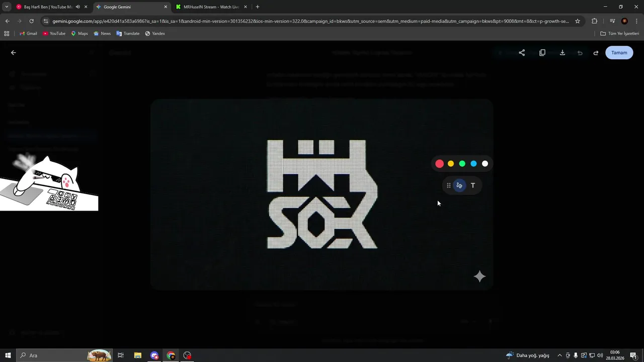This screenshot has height=362, width=644.
Task: Open the Windows Start menu
Action: pos(8,355)
